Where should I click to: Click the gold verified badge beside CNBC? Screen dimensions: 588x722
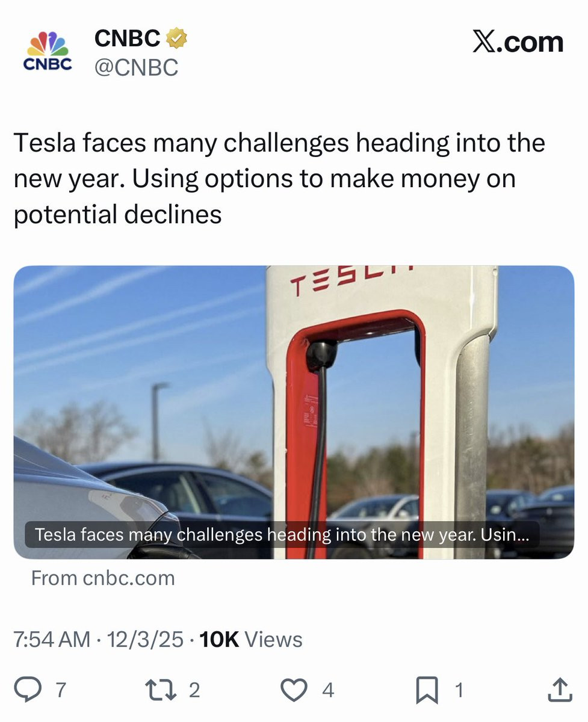tap(176, 39)
